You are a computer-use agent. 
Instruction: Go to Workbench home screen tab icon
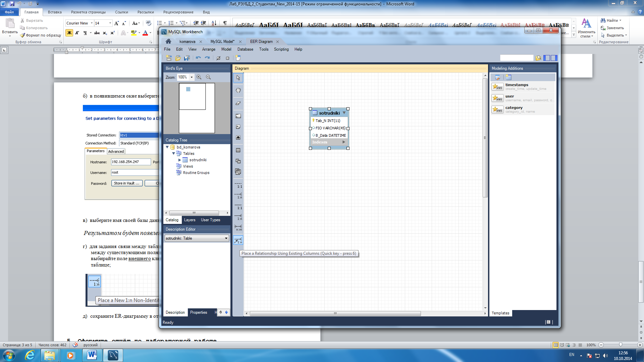(168, 41)
